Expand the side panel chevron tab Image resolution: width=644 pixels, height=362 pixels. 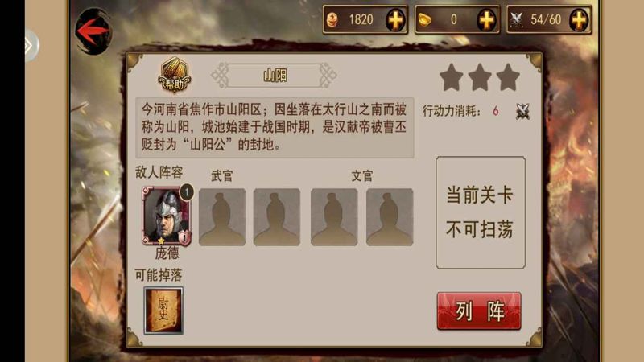(x=31, y=45)
